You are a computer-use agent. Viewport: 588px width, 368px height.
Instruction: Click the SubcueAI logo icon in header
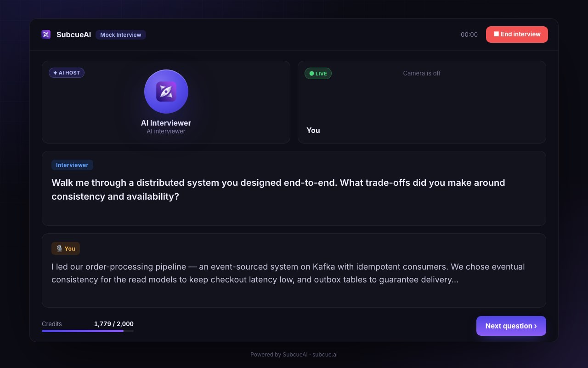coord(46,34)
